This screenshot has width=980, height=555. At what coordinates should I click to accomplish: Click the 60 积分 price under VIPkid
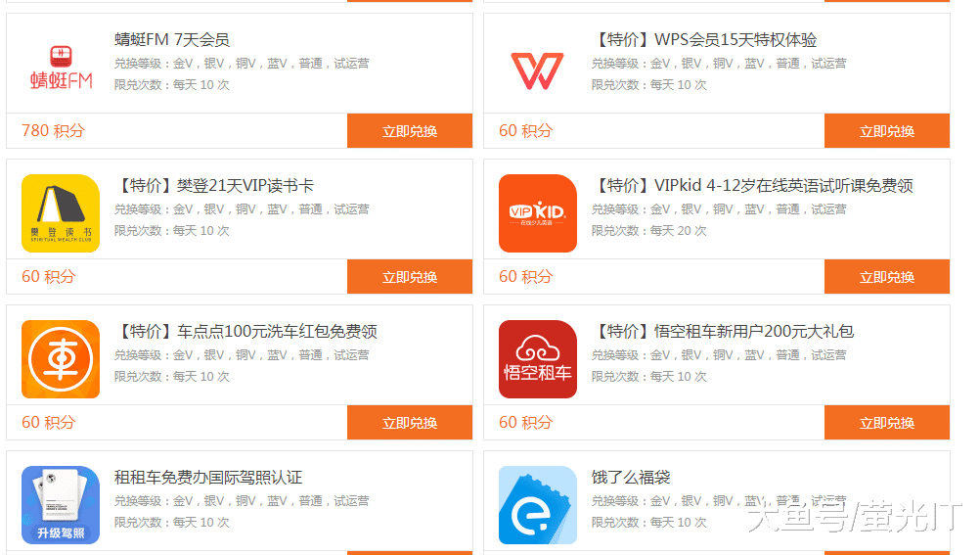click(525, 277)
